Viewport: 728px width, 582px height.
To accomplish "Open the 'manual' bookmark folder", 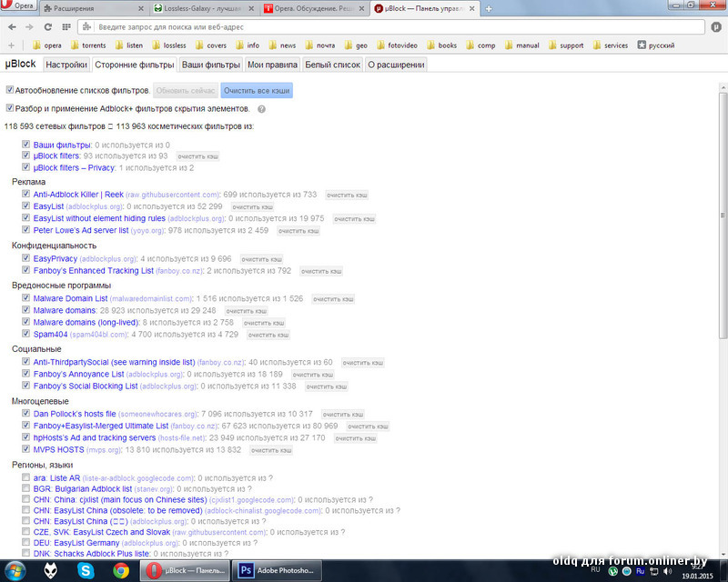I will point(521,45).
